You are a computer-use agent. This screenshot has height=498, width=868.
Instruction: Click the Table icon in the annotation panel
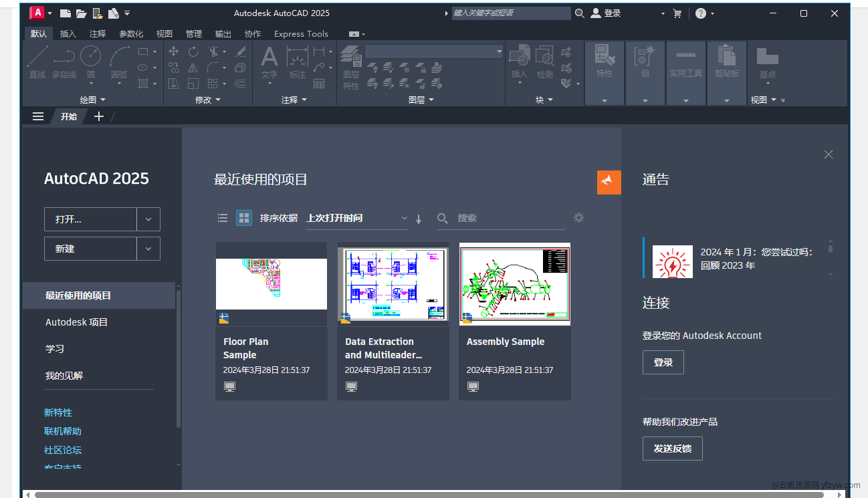[319, 84]
